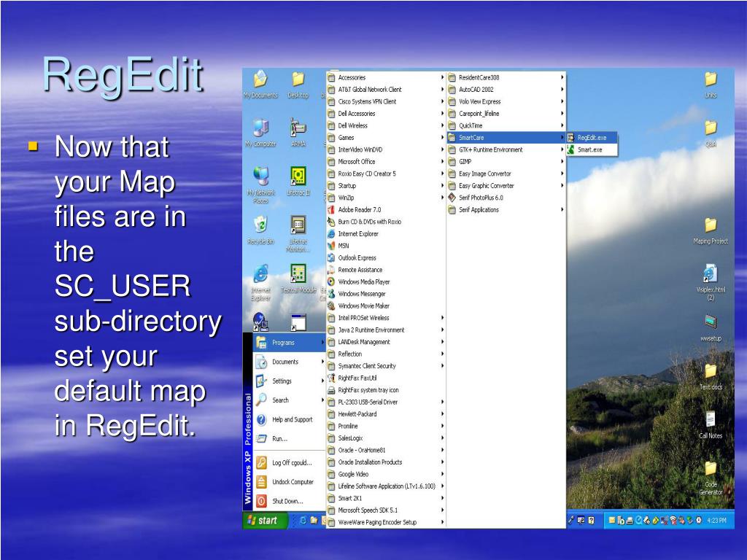Screen dimensions: 747x560
Task: Select the wwsetup desktop icon
Action: click(x=711, y=327)
